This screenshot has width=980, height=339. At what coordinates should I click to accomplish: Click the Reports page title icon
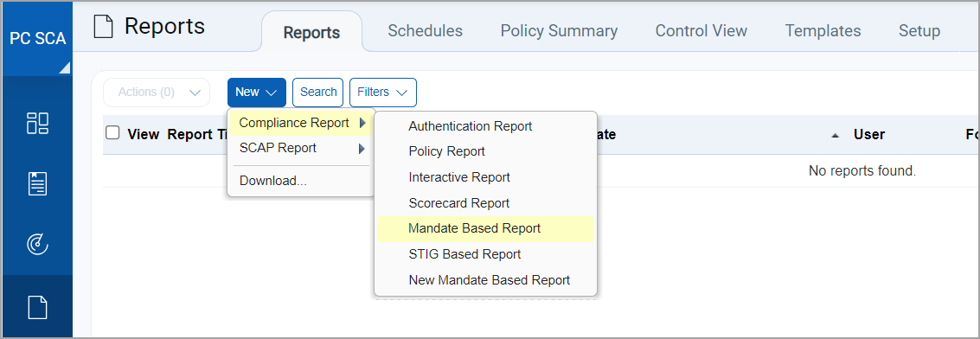(103, 27)
